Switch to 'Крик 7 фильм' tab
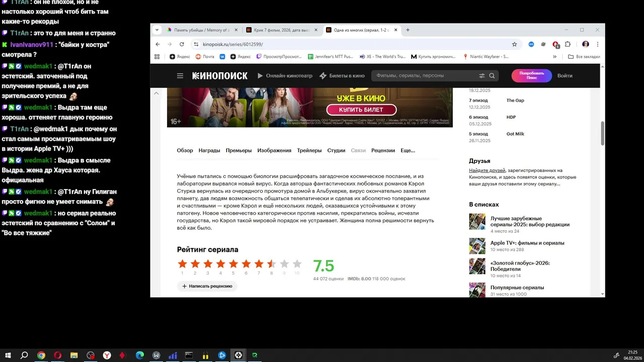Image resolution: width=644 pixels, height=362 pixels. click(282, 30)
